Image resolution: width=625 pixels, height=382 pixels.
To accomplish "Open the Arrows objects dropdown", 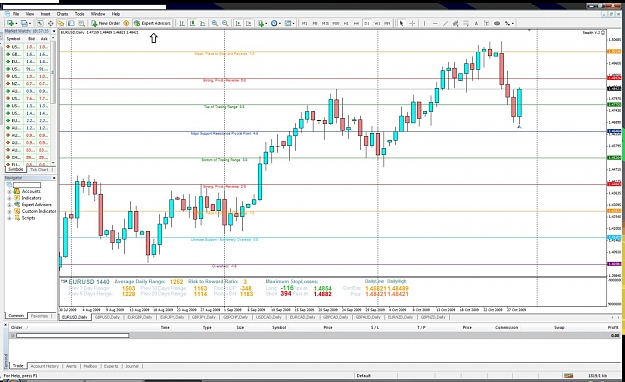I will [x=509, y=23].
